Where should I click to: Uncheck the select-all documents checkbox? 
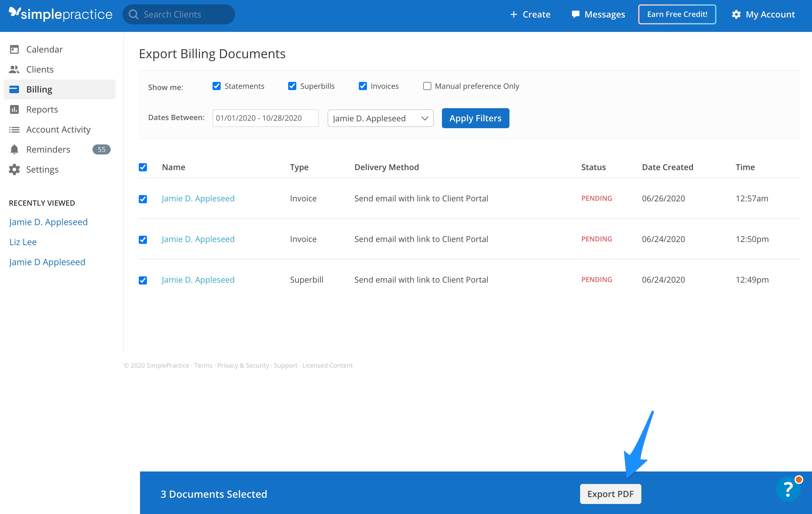[x=143, y=167]
